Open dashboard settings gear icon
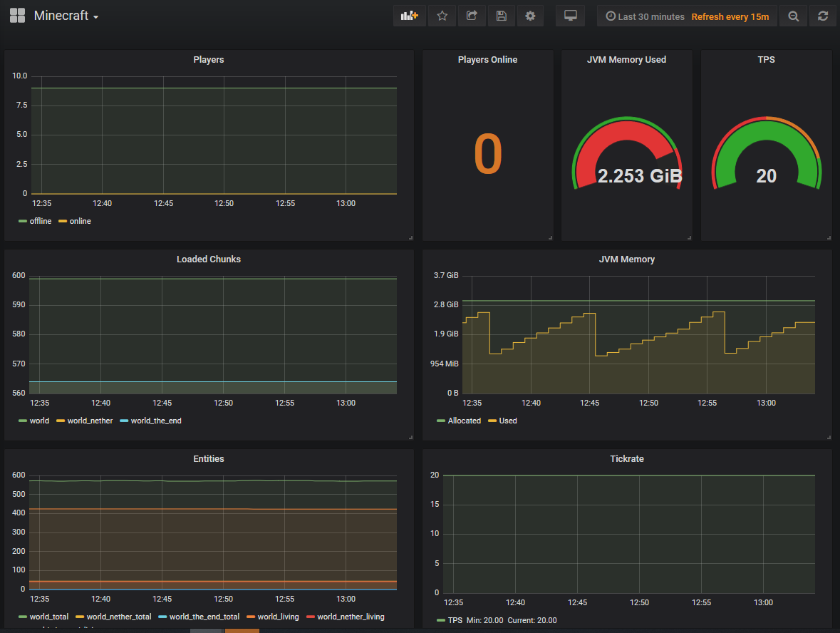 (x=530, y=16)
